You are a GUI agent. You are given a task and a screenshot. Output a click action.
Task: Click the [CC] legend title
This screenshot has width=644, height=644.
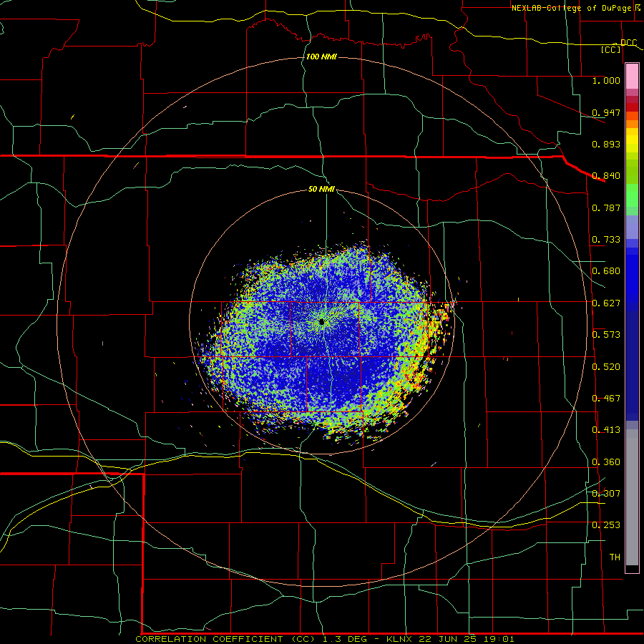point(611,49)
